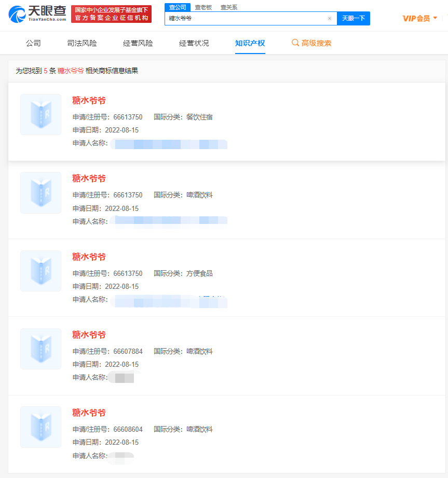448x478 pixels.
Task: Click the TianYanCha logo icon
Action: (17, 14)
